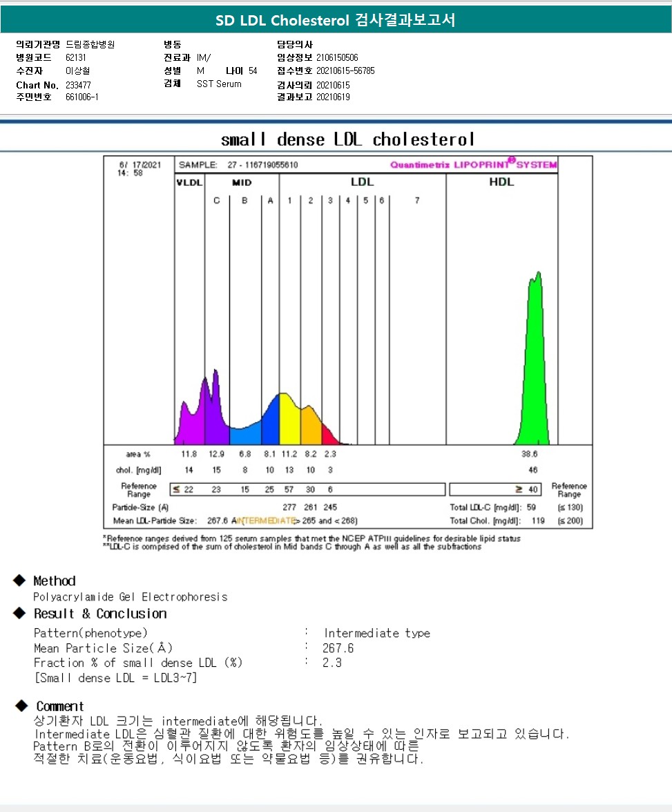Click the Total Chol. value '119'
Viewport: 672px width, 812px height.
tap(538, 520)
